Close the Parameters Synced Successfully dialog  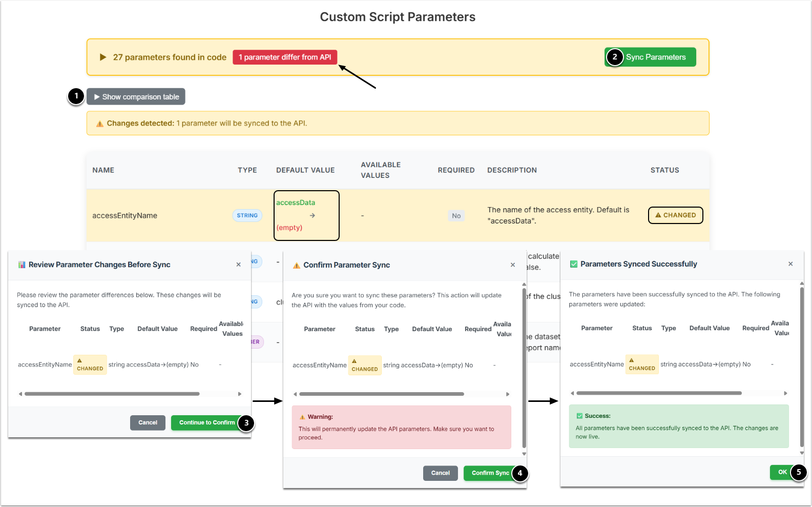tap(790, 264)
